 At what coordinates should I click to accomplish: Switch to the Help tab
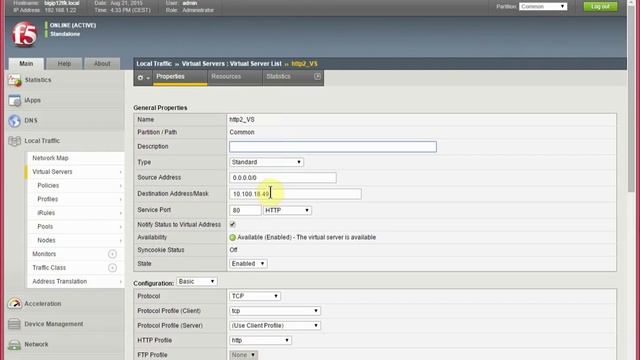click(64, 64)
